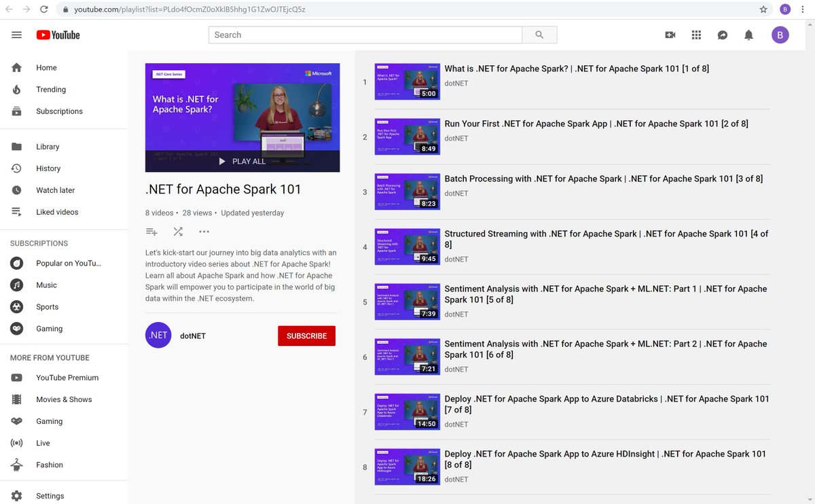Click the Library folder icon
The height and width of the screenshot is (504, 815).
[x=17, y=146]
